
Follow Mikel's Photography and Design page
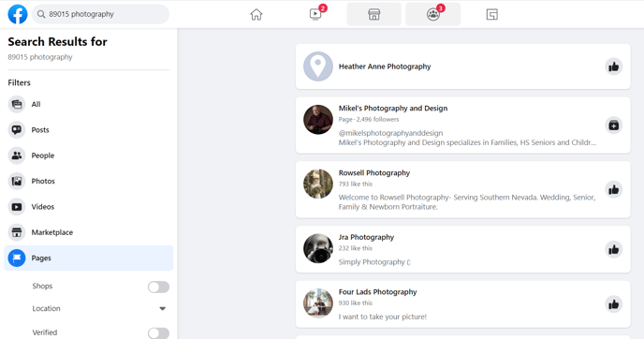[x=614, y=125]
